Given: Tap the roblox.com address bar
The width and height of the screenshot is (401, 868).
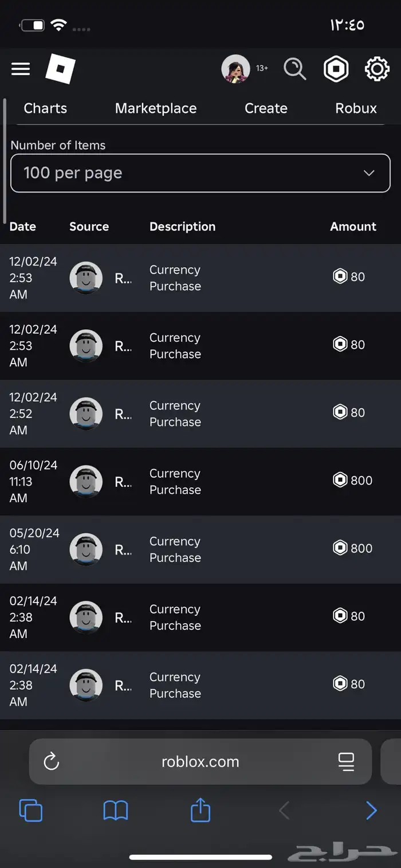Looking at the screenshot, I should [x=200, y=761].
